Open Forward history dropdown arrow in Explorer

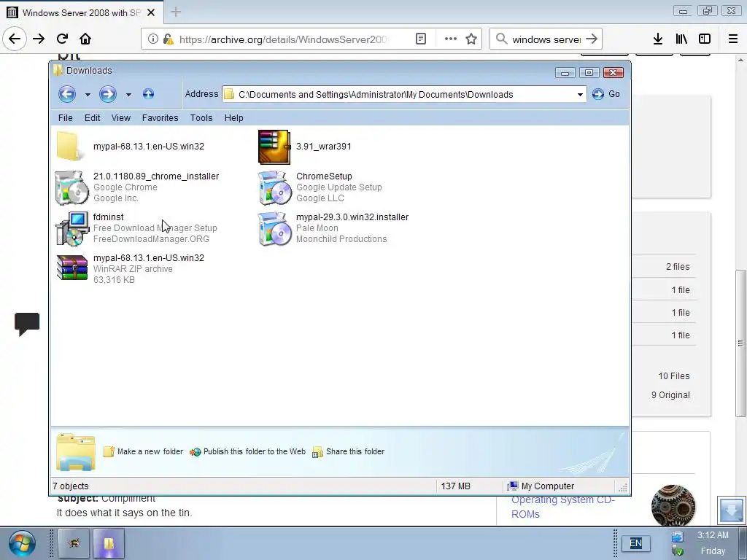pos(128,95)
